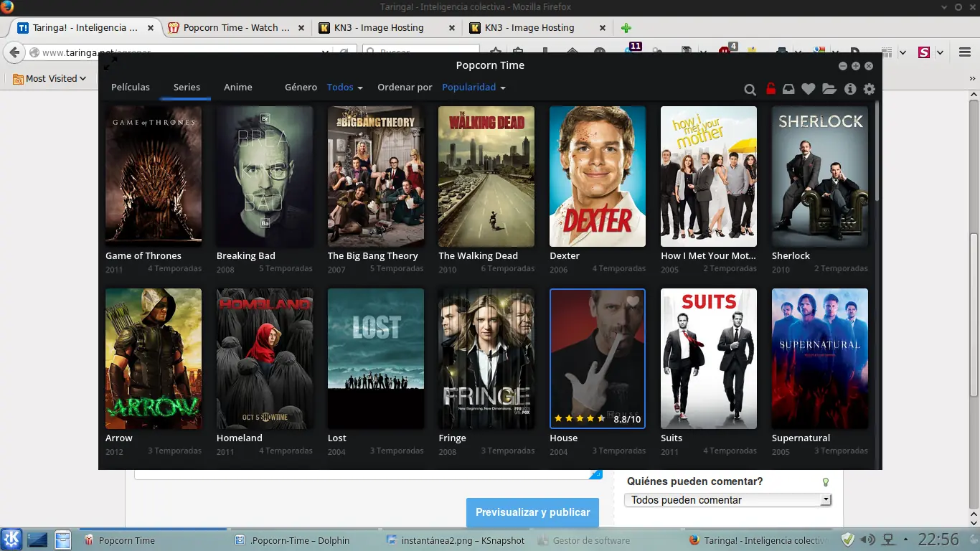Toggle fullscreen arrows icon in Popcorn Time
Viewport: 980px width, 551px height.
point(110,63)
